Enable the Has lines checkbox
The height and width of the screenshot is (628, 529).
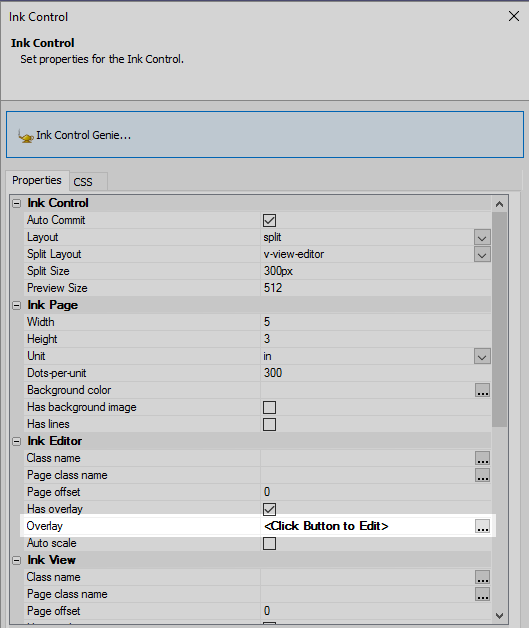click(x=270, y=424)
